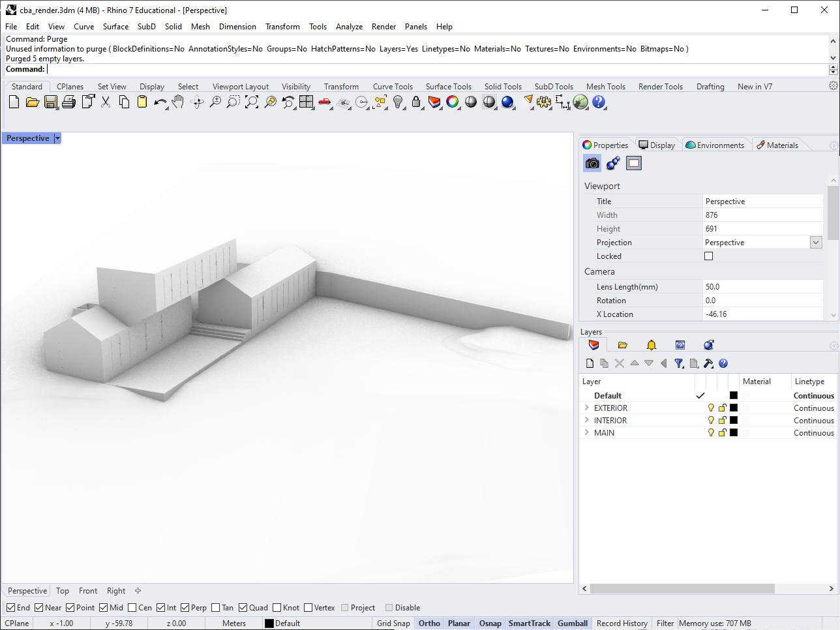Open the layer filter funnel icon
This screenshot has height=630, width=840.
(x=679, y=363)
